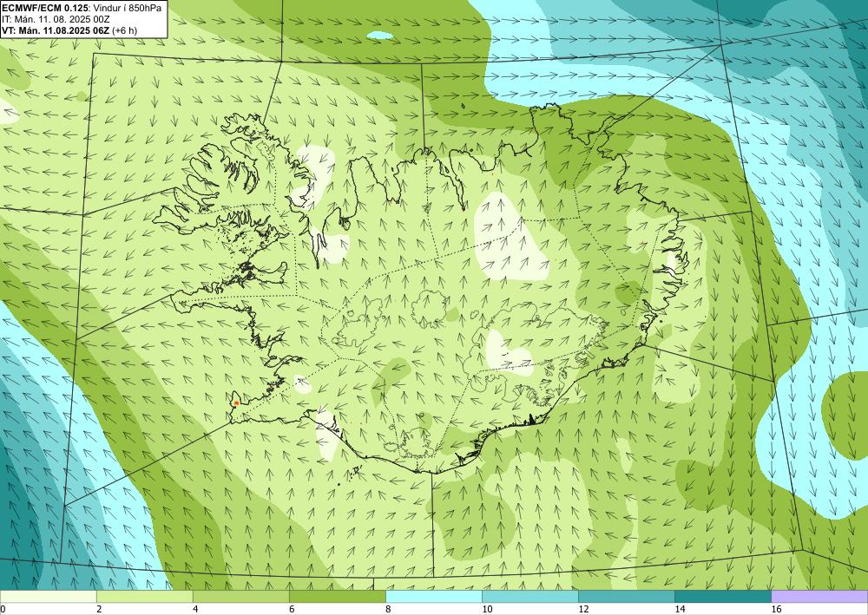868x615 pixels.
Task: Select the 14–16 dark teal legend swatch
Action: (723, 597)
